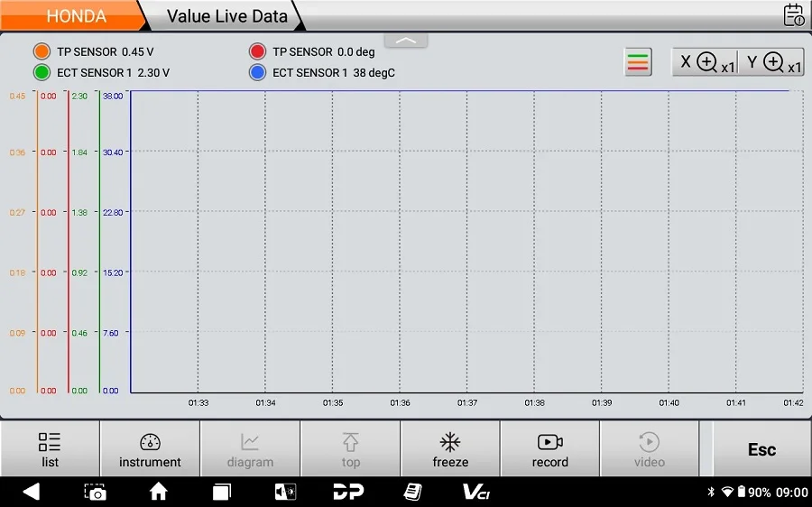Viewport: 812px width, 507px height.
Task: Select the HONDA breadcrumb tab
Action: pos(76,16)
